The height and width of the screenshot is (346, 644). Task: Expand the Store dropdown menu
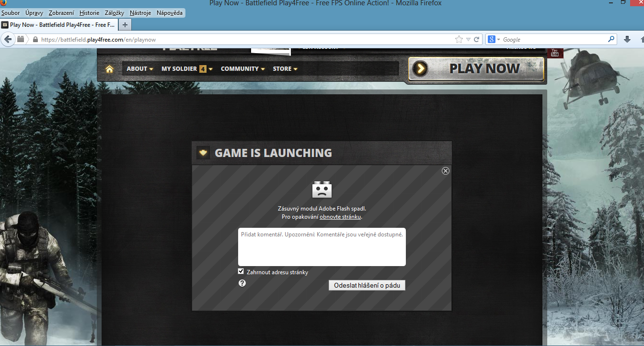285,69
